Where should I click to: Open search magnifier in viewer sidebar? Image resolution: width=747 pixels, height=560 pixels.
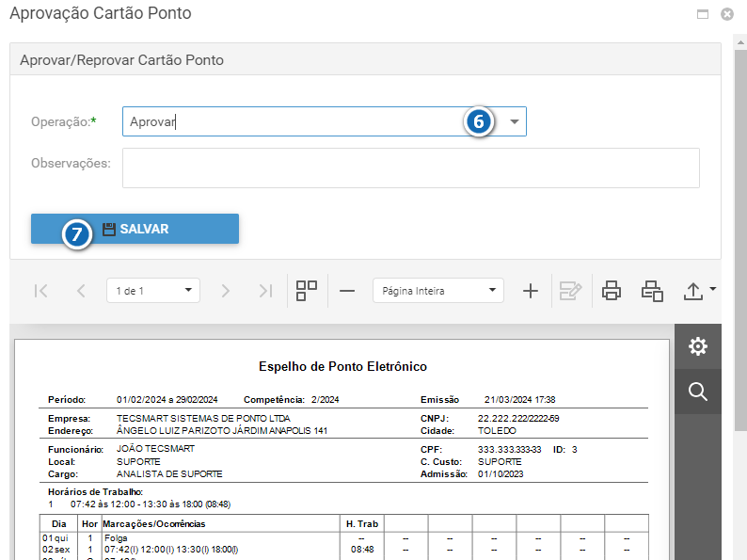pos(698,392)
